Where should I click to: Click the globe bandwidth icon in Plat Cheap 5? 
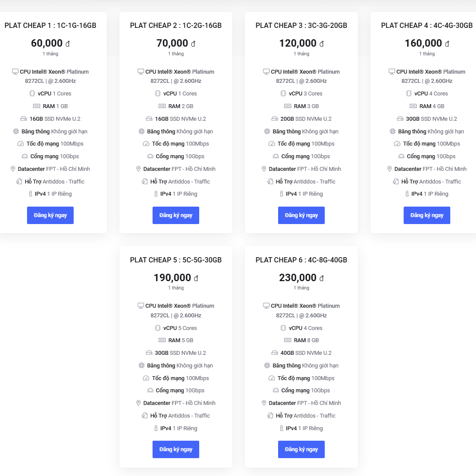(x=142, y=365)
